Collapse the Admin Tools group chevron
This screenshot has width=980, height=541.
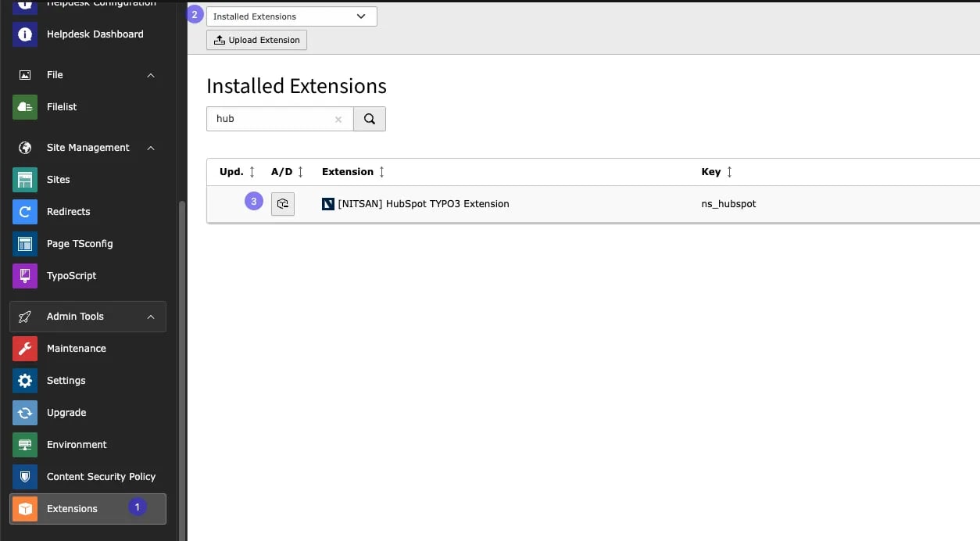151,317
